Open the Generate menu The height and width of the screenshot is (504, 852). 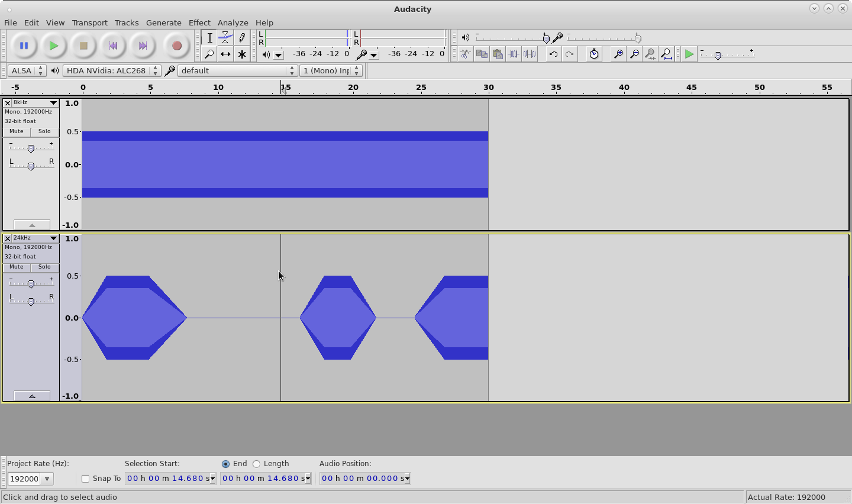tap(163, 22)
